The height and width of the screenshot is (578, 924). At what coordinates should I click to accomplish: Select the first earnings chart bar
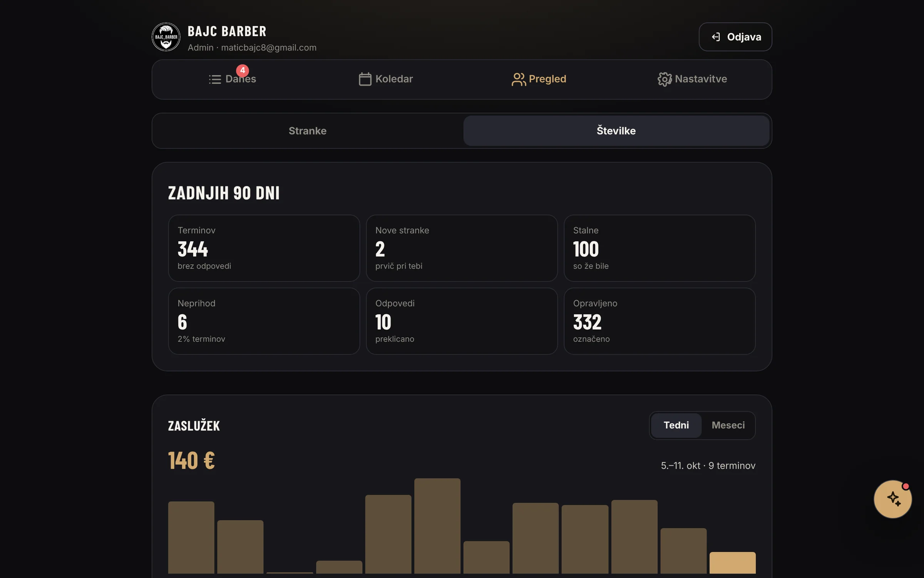point(191,537)
